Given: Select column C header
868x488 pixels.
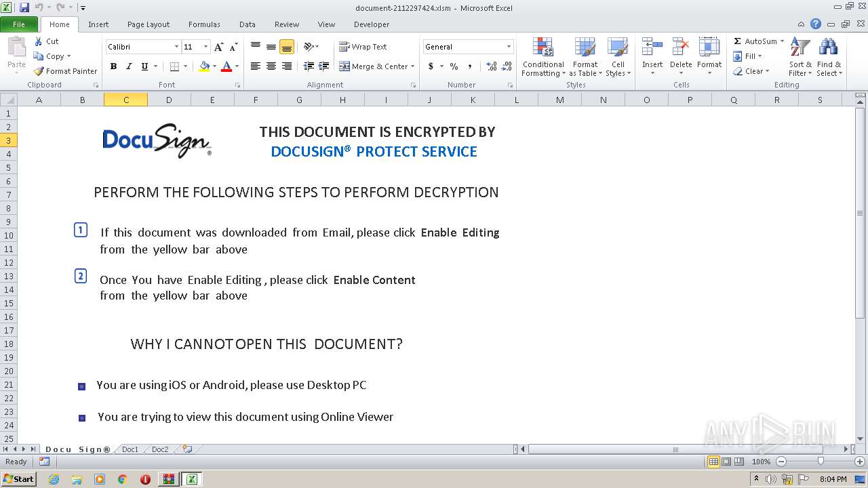Looking at the screenshot, I should [x=125, y=100].
